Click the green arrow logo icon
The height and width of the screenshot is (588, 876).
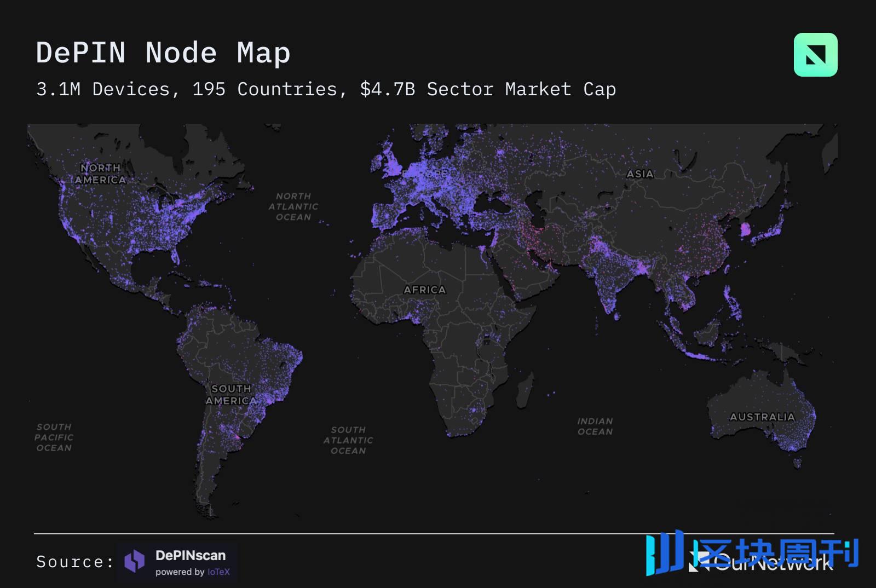[815, 55]
